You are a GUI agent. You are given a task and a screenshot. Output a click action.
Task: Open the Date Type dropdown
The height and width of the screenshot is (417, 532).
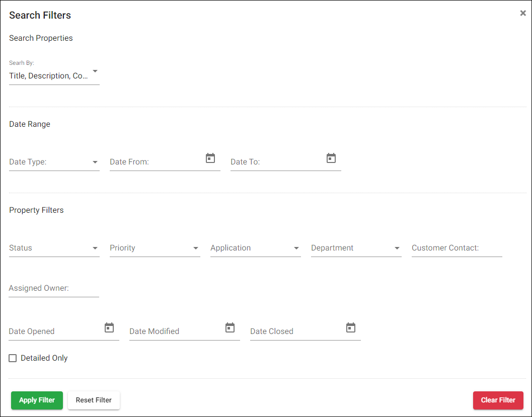click(x=95, y=162)
